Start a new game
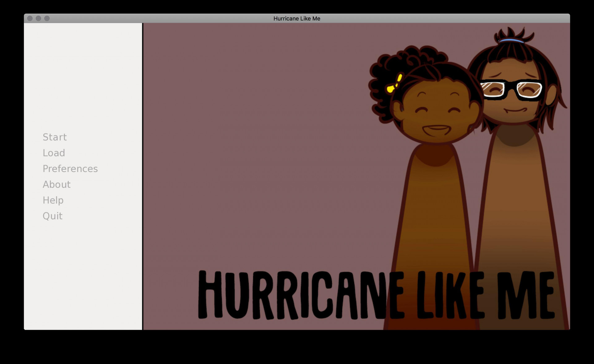Image resolution: width=594 pixels, height=364 pixels. point(55,137)
